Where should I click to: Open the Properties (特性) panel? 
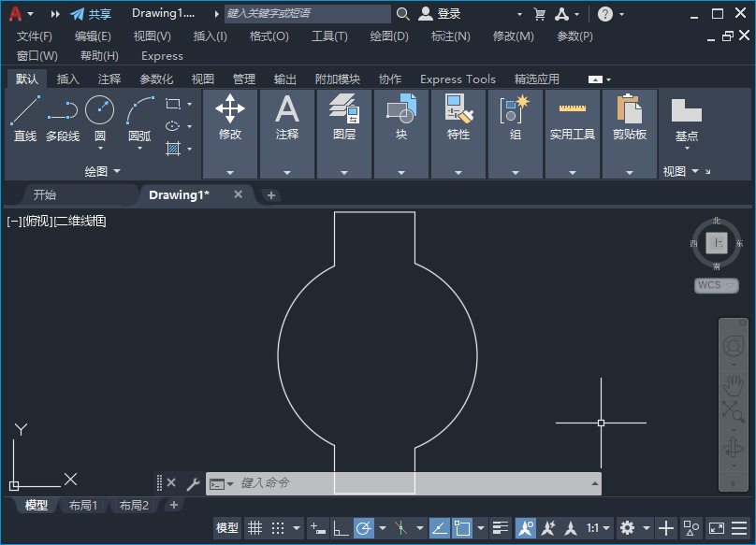(458, 134)
